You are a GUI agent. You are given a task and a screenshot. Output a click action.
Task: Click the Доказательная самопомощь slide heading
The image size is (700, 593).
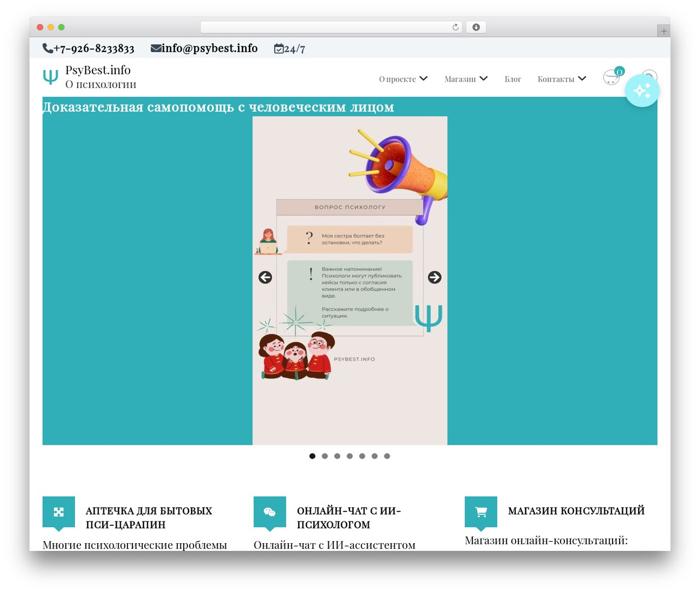coord(218,107)
